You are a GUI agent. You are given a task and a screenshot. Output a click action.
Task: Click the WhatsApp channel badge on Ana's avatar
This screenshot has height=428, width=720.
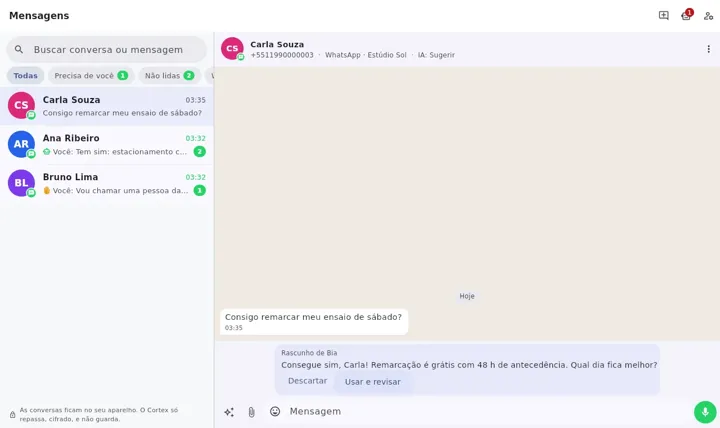tap(31, 154)
